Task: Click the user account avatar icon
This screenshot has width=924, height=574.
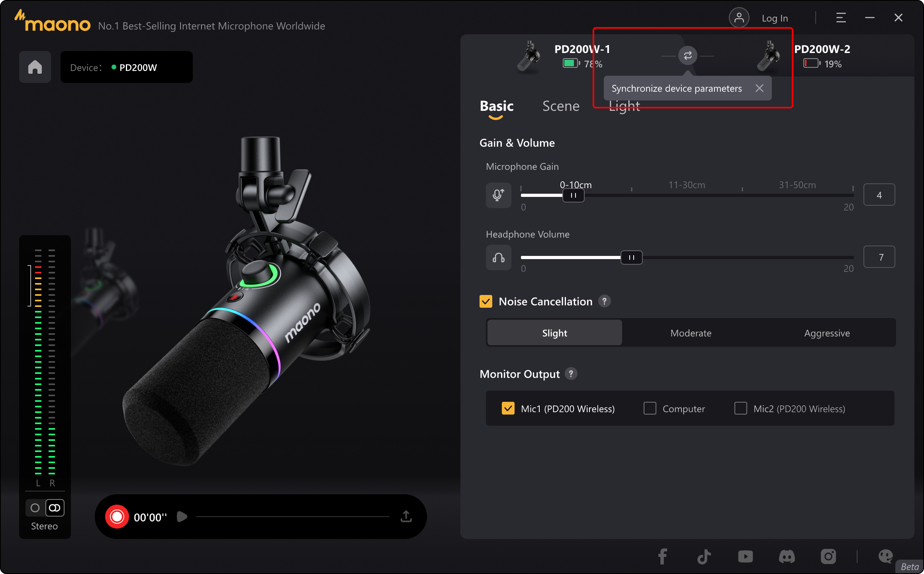Action: click(x=739, y=18)
